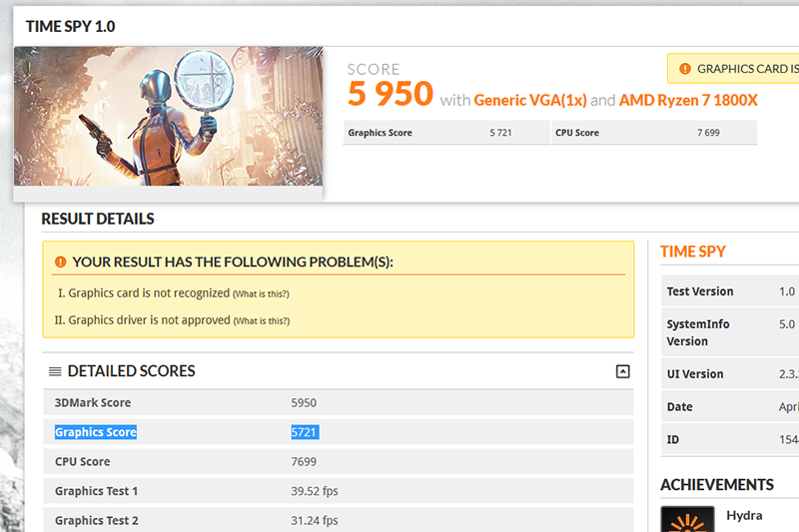The width and height of the screenshot is (799, 532).
Task: Click the Time Spy benchmark thumbnail image
Action: pyautogui.click(x=168, y=116)
